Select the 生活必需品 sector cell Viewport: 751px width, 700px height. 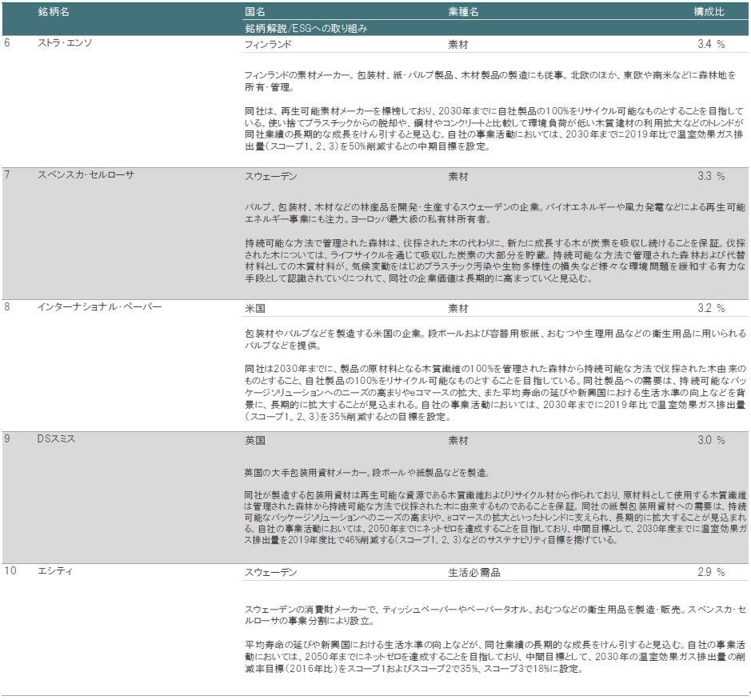coord(474,572)
